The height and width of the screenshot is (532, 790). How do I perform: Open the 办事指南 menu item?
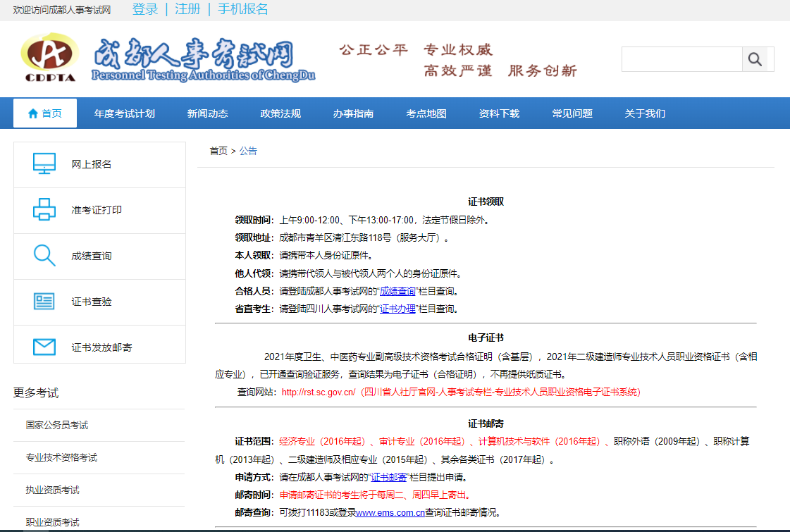click(x=353, y=113)
